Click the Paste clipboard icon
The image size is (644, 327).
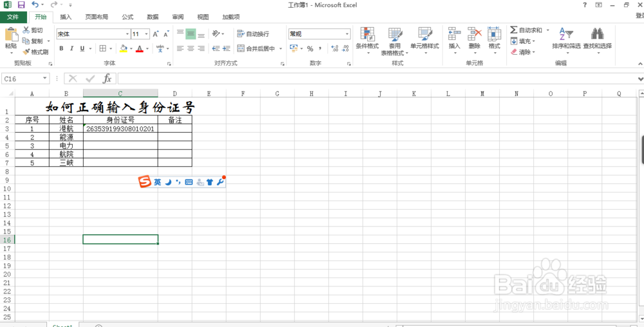tap(11, 34)
